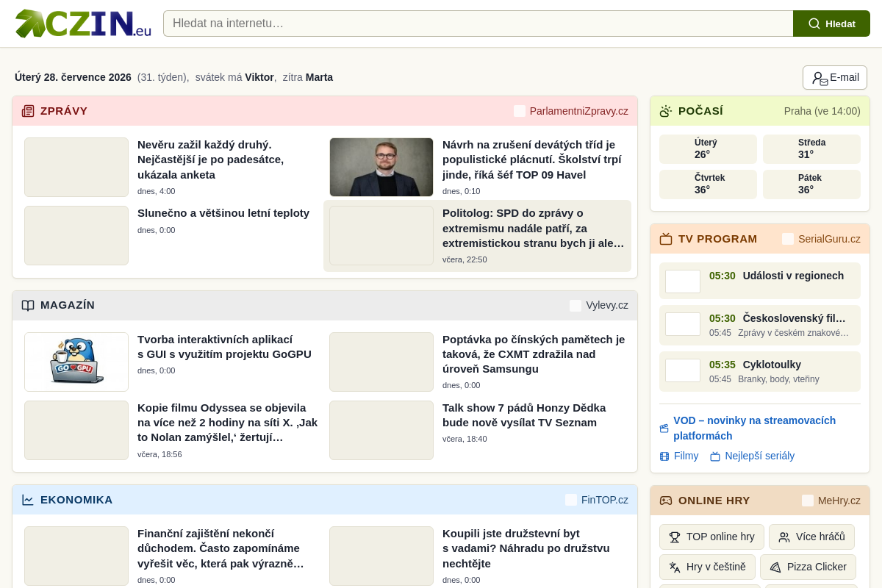Open Čtvrtek 36° forecast tile
Image resolution: width=882 pixels, height=588 pixels.
(x=708, y=184)
